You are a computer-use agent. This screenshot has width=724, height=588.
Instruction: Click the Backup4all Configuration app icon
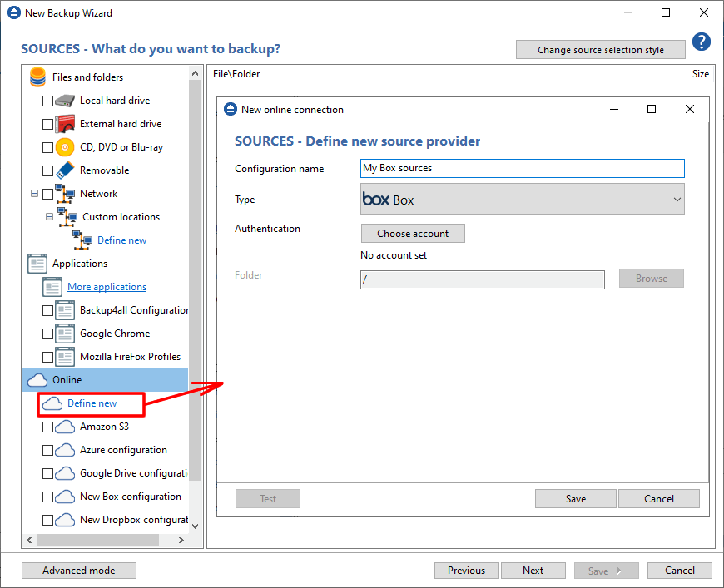65,310
